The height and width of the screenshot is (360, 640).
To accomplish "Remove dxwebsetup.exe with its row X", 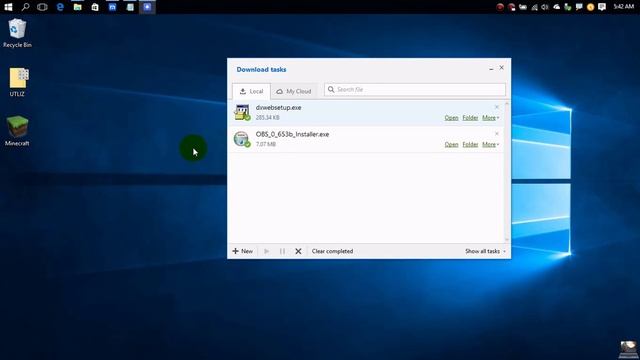I will click(497, 107).
